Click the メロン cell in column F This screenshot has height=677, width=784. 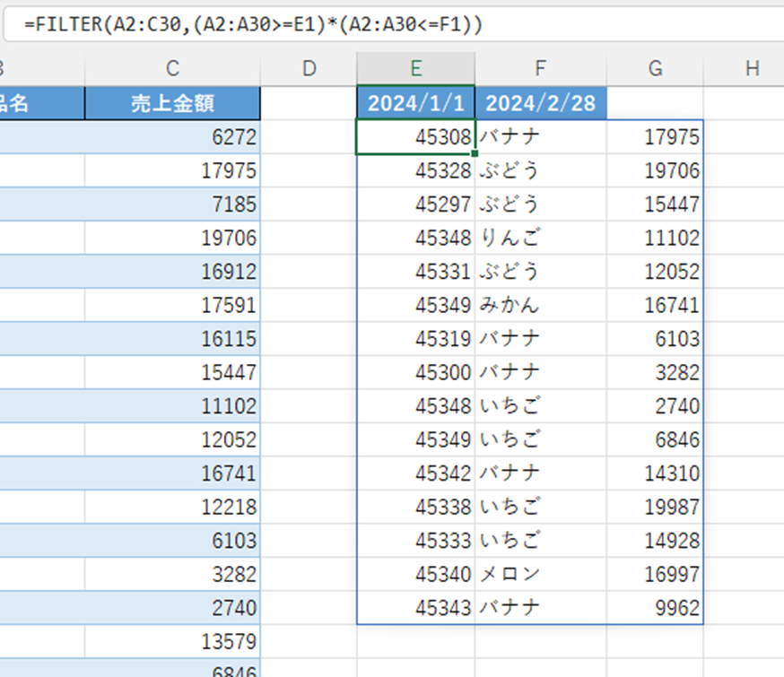[540, 574]
